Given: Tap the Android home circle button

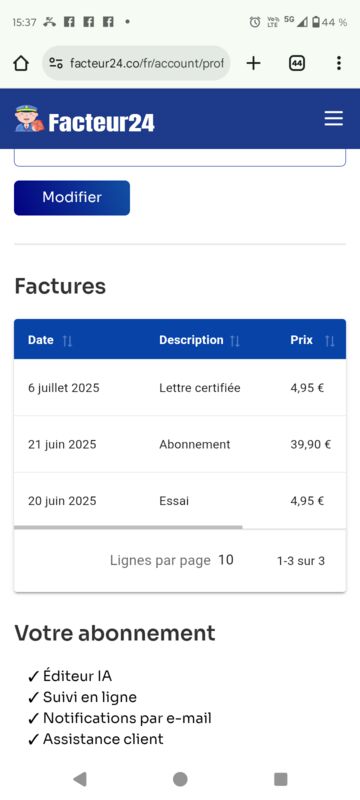Looking at the screenshot, I should click(180, 779).
